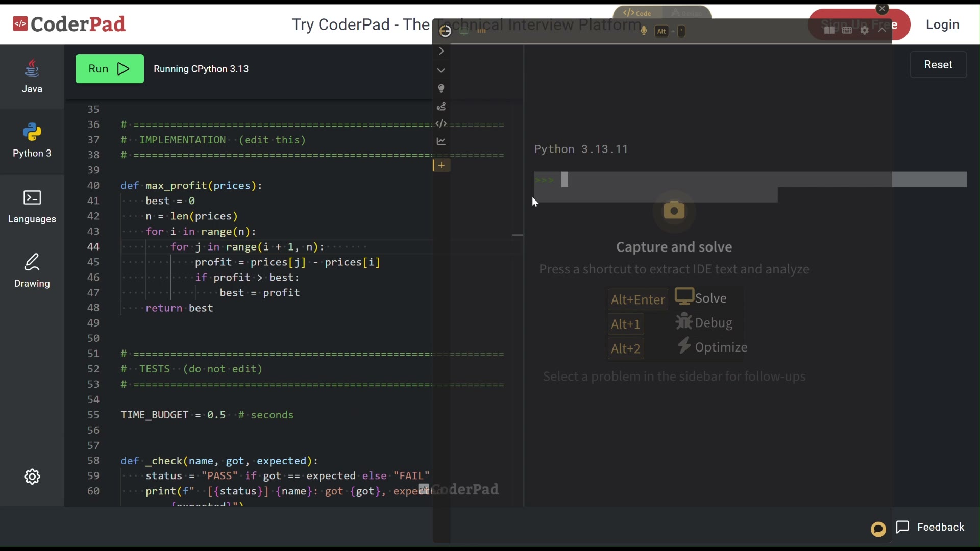Click the "Python 3.13.11" console text
This screenshot has width=980, height=551.
[x=581, y=149]
